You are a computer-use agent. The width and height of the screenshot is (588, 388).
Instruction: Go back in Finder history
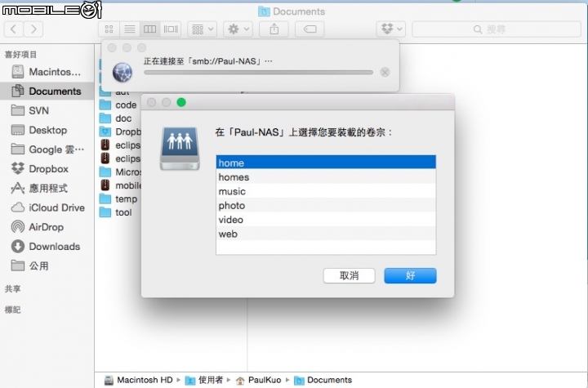14,29
